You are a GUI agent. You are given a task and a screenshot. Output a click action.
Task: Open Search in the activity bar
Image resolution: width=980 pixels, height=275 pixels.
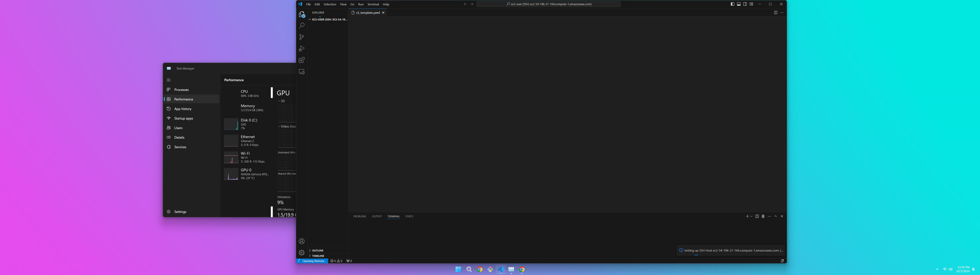[x=301, y=25]
